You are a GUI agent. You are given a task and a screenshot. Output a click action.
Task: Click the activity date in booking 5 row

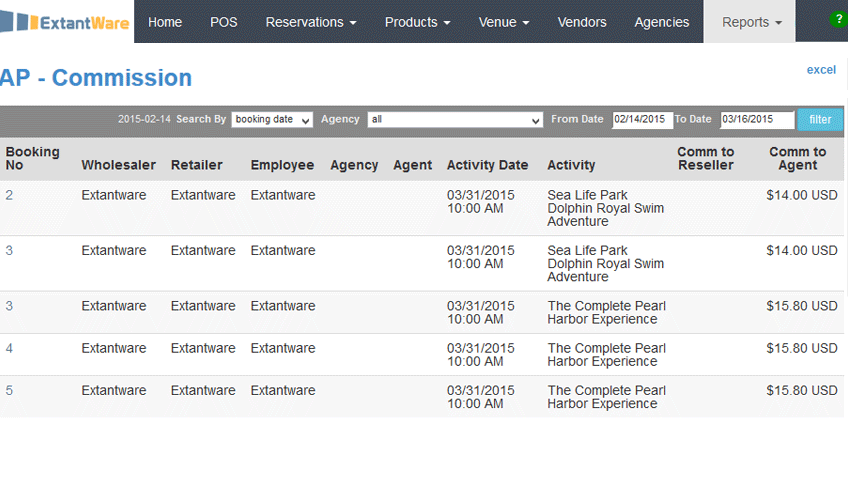pyautogui.click(x=480, y=397)
